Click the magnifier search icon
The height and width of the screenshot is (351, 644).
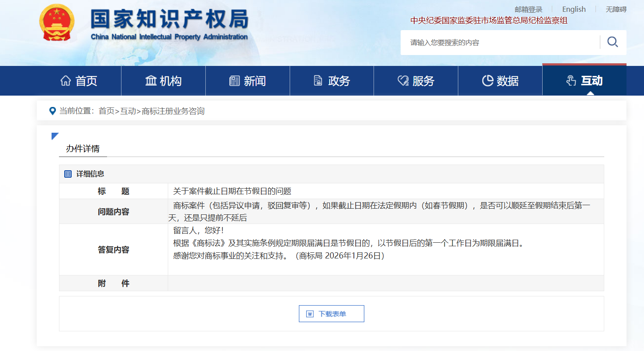[613, 42]
